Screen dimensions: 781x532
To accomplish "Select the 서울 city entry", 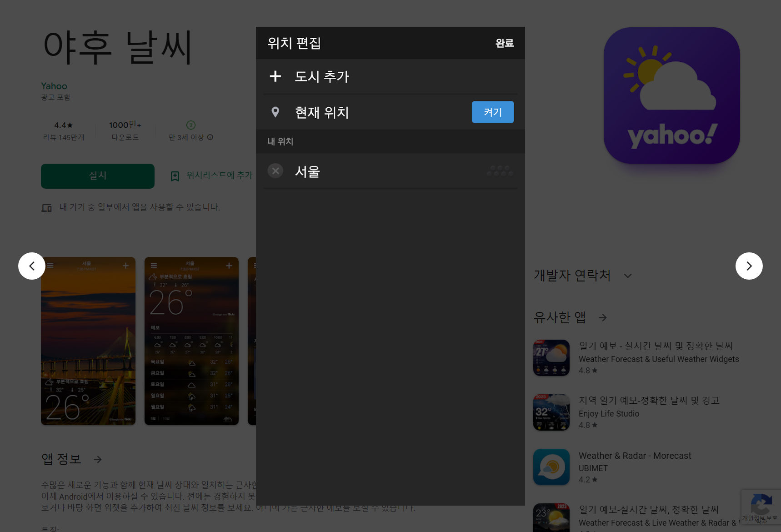I will (x=390, y=171).
